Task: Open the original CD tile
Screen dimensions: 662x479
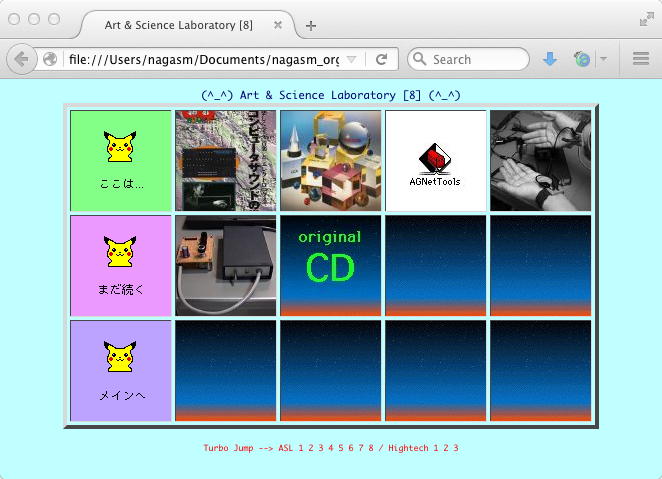Action: point(331,265)
